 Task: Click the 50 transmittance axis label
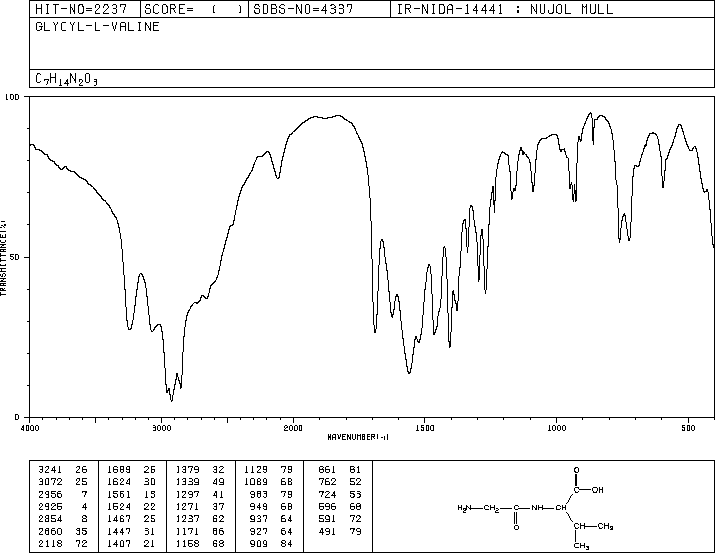[15, 257]
